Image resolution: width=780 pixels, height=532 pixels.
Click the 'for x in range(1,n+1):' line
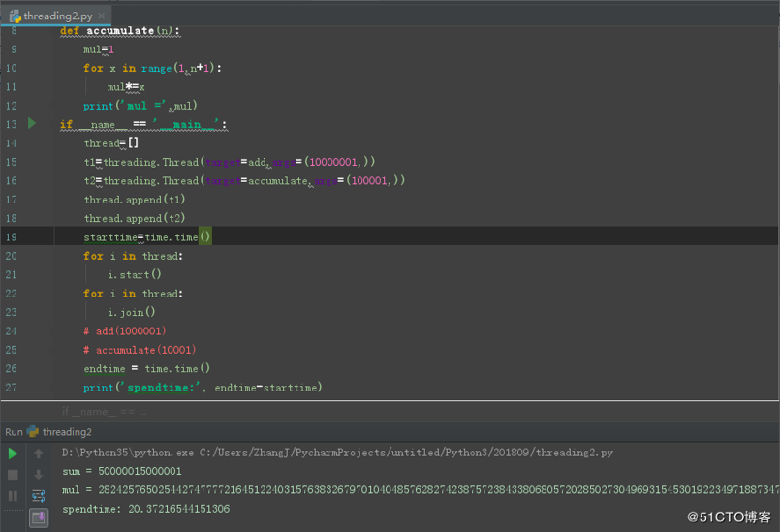coord(152,68)
